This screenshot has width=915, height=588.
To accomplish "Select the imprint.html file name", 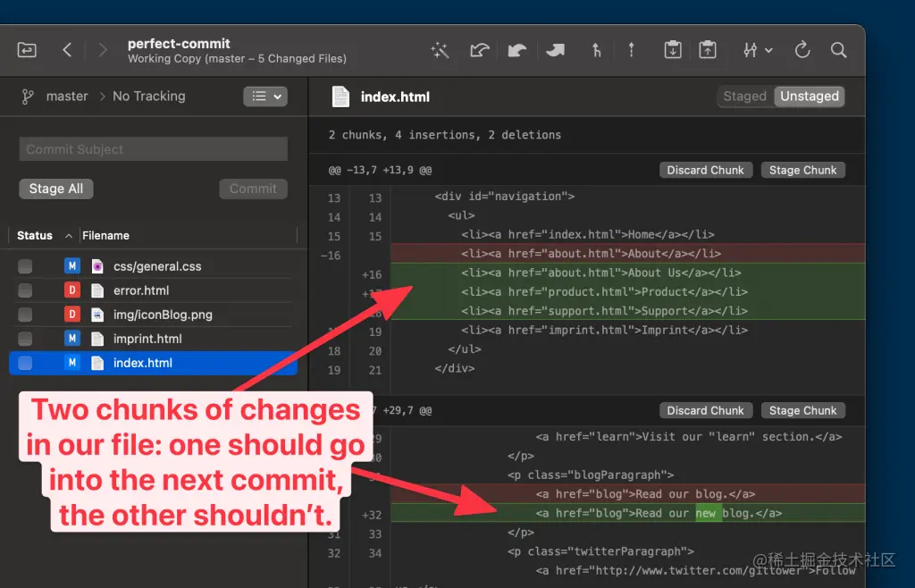I will pyautogui.click(x=147, y=339).
